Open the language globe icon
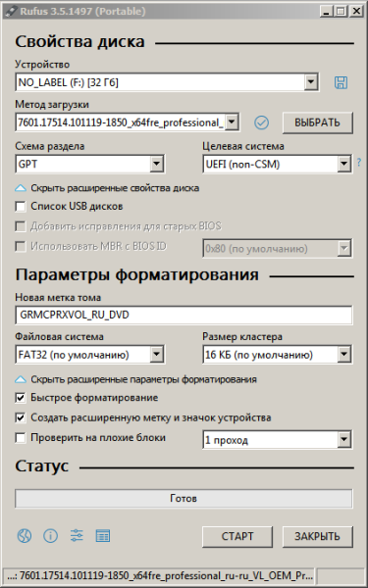This screenshot has width=368, height=588. pyautogui.click(x=25, y=536)
